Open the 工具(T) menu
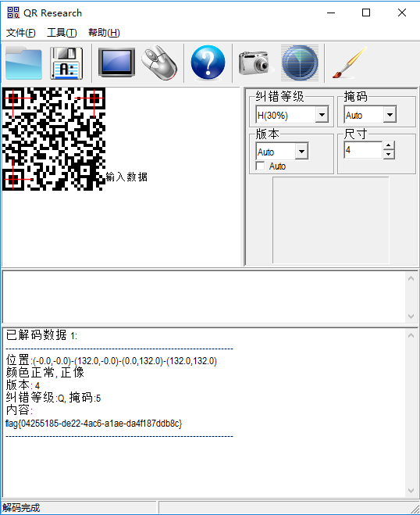The image size is (420, 515). tap(62, 33)
